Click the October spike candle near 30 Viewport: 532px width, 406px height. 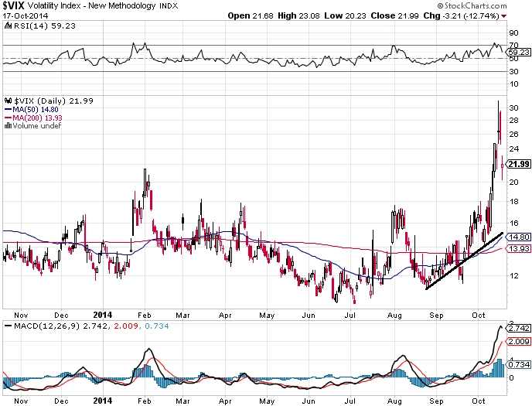(x=499, y=121)
